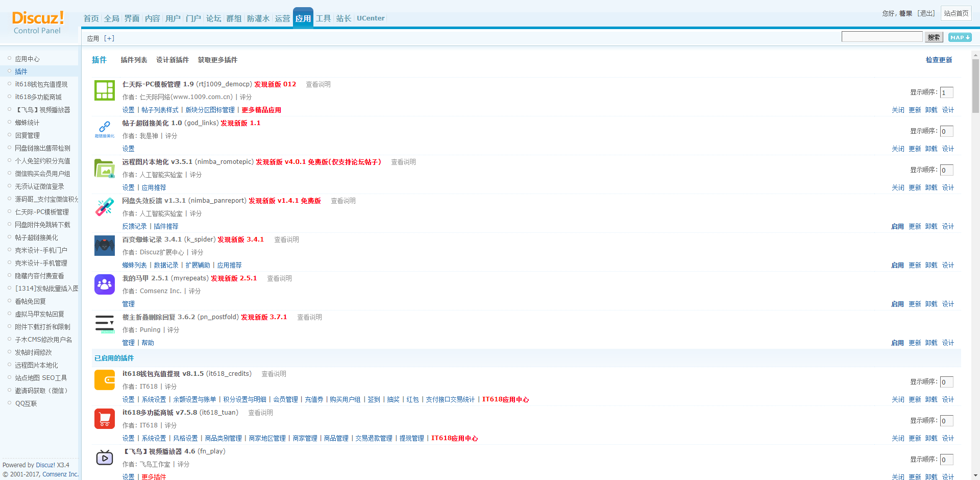The height and width of the screenshot is (480, 980).
Task: Click 查看说明 next to 仁天际-PC模板管理
Action: click(x=318, y=84)
